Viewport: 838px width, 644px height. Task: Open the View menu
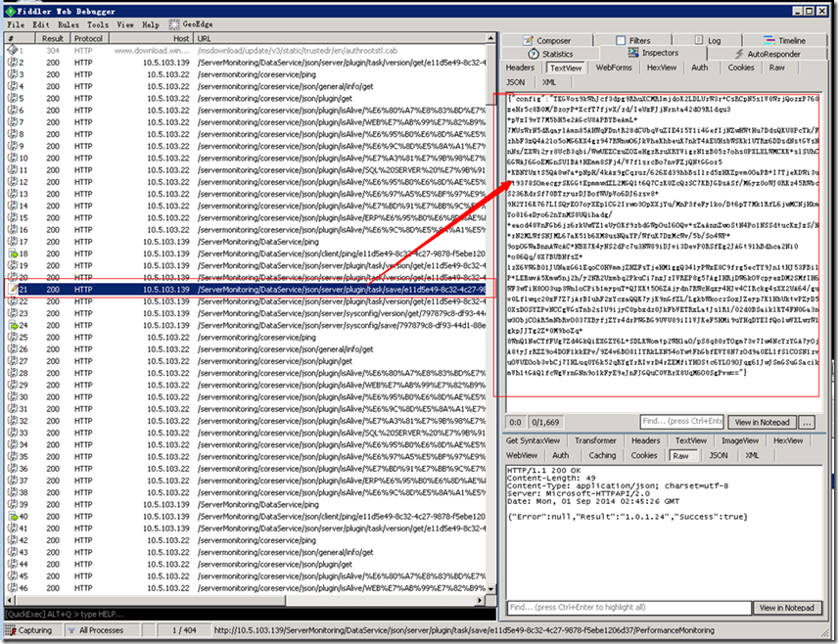[x=125, y=24]
